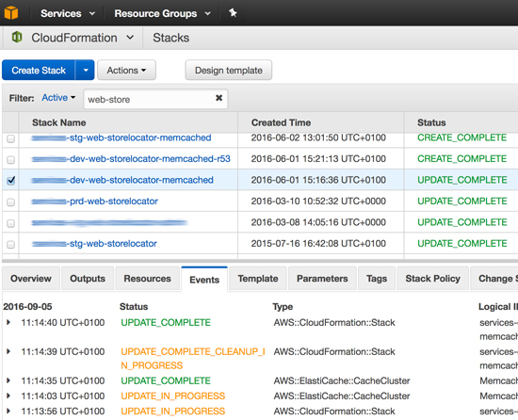Switch to the Parameters tab

tap(322, 279)
